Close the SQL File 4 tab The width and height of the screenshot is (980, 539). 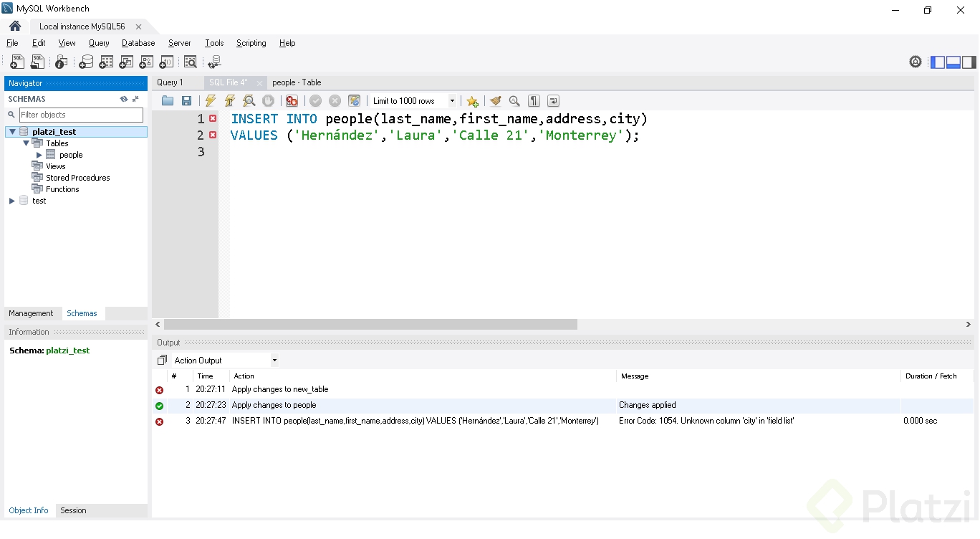259,83
